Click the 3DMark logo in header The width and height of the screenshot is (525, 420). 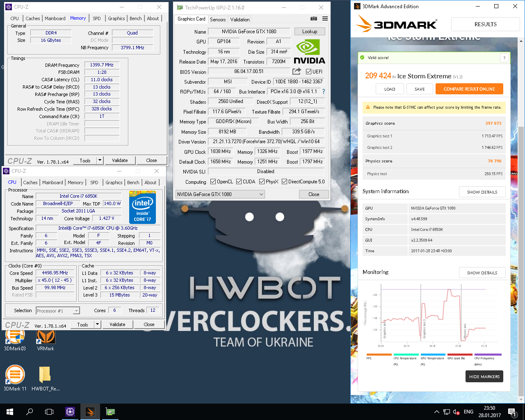tap(397, 24)
